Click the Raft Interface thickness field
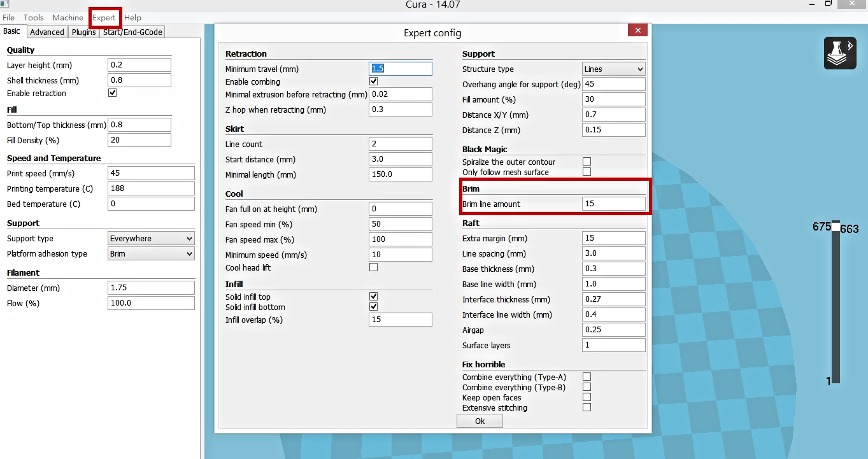Image resolution: width=868 pixels, height=459 pixels. pos(614,299)
